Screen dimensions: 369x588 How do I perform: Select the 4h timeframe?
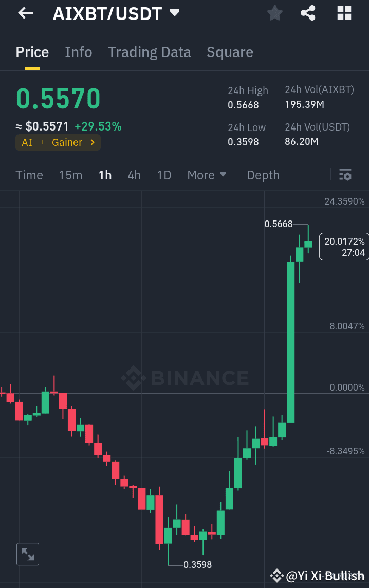(x=134, y=175)
